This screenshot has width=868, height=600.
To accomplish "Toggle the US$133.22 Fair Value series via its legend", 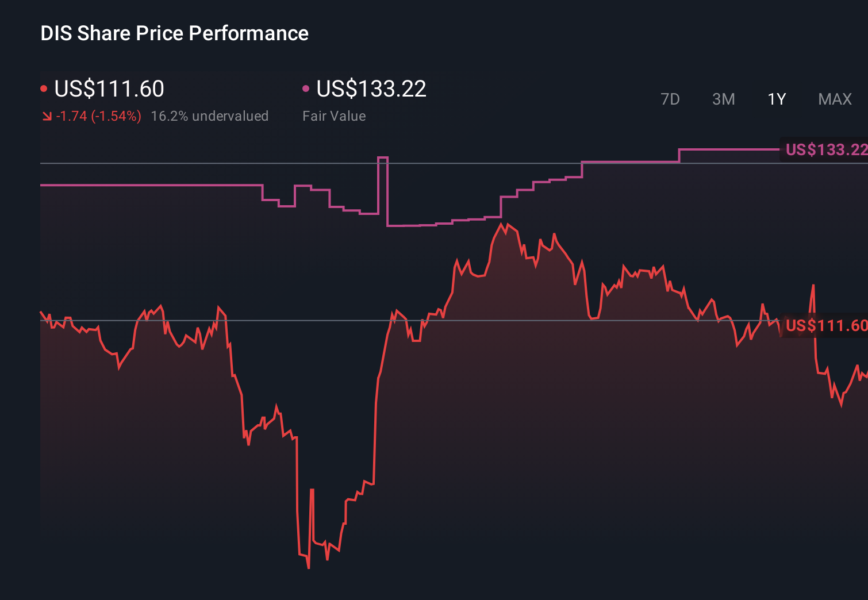I will 371,89.
